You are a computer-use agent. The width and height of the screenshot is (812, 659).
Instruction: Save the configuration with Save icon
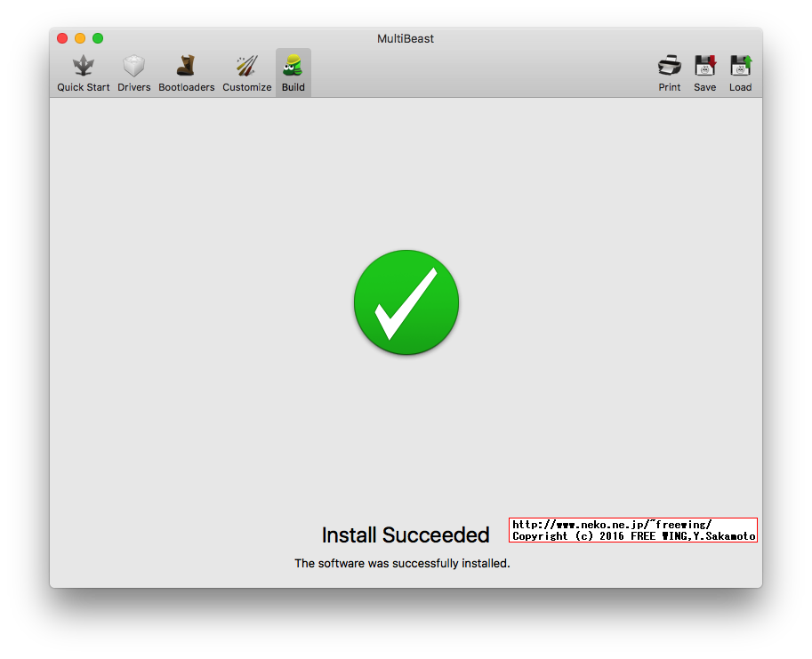click(704, 66)
